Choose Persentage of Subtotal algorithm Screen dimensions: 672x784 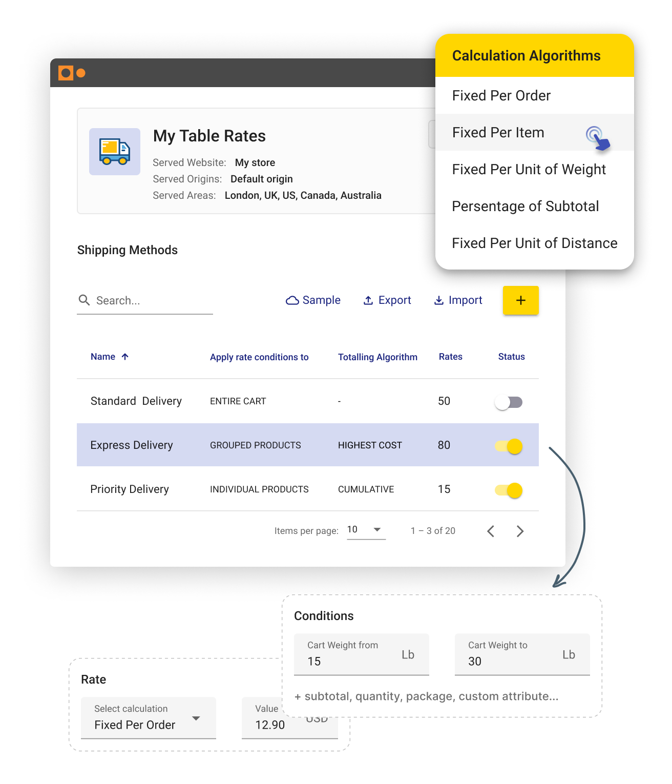pyautogui.click(x=525, y=206)
